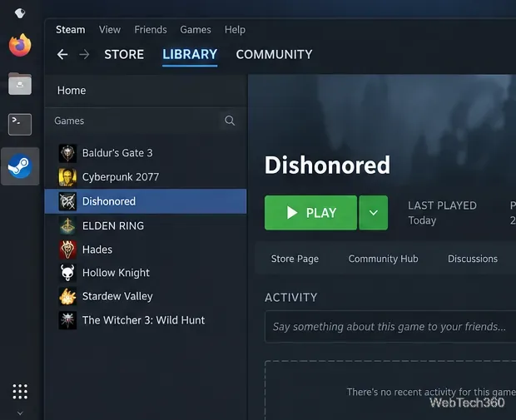Expand the launch options dropdown arrow

[x=373, y=213]
